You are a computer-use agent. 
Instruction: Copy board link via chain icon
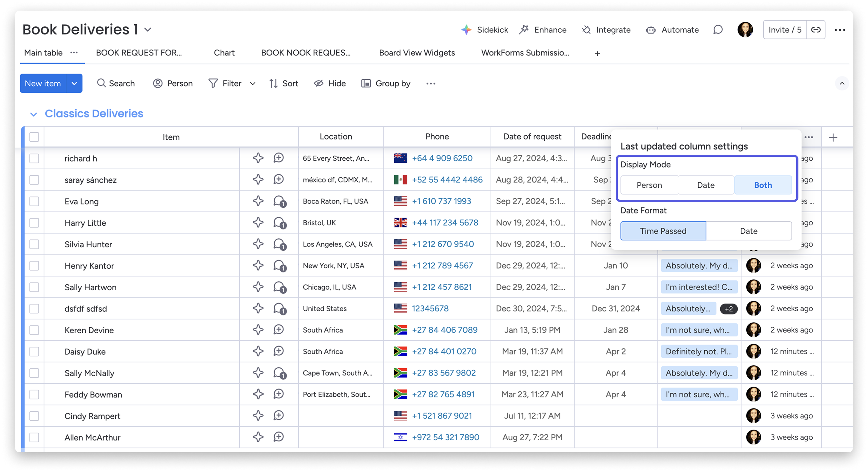[x=816, y=30]
